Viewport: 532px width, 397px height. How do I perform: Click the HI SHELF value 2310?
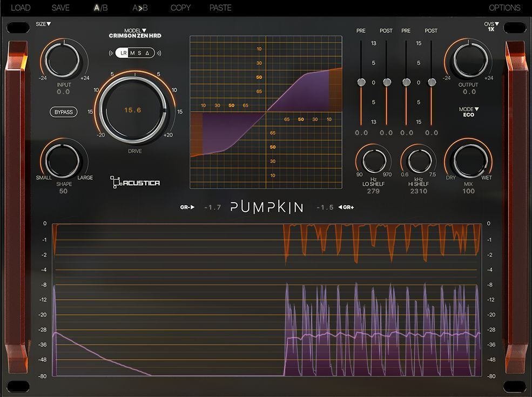tap(419, 191)
